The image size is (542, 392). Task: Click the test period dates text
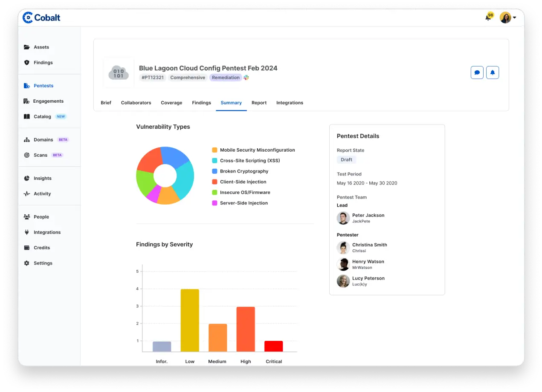tap(367, 183)
